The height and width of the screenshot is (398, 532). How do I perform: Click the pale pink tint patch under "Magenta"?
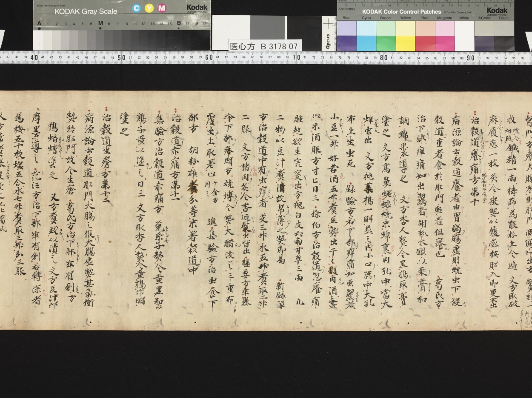click(445, 28)
